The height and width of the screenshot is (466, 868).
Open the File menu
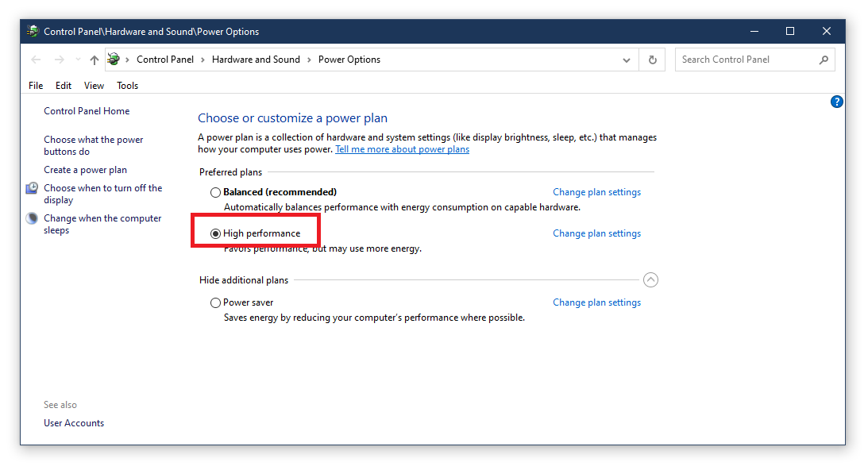[x=36, y=86]
